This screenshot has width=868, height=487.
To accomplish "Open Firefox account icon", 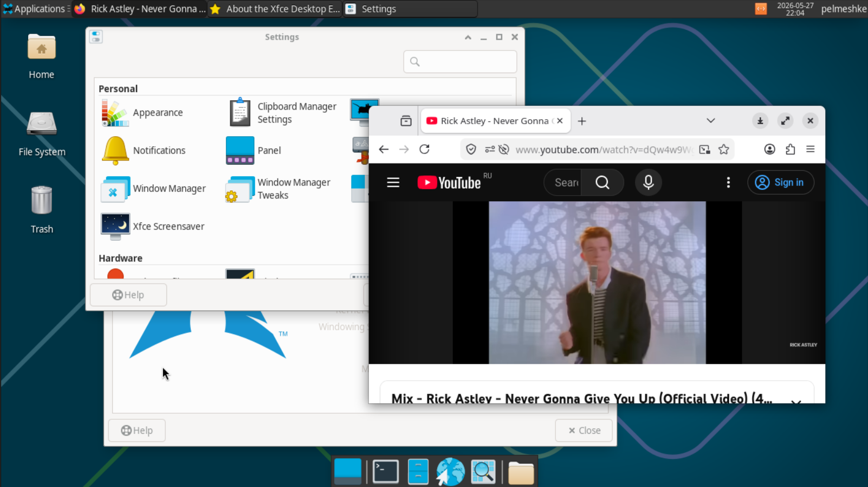I will tap(769, 149).
